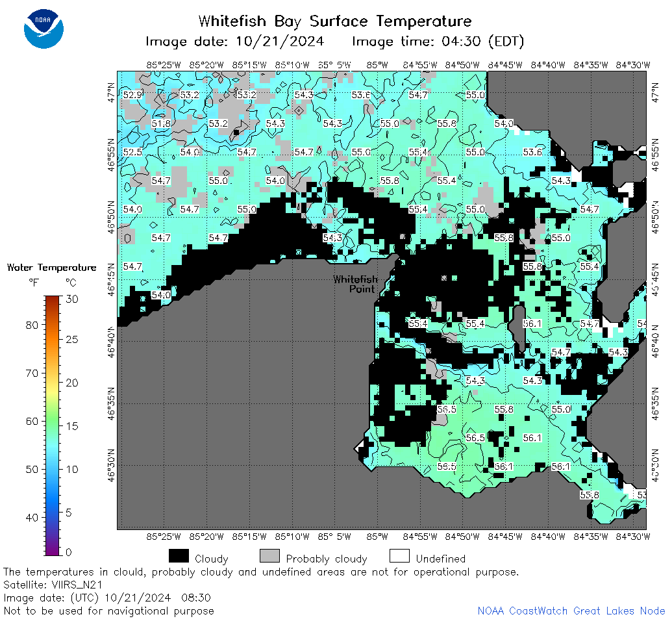Click the Satellite: VIIRS_N21 text
The image size is (672, 621).
click(53, 585)
